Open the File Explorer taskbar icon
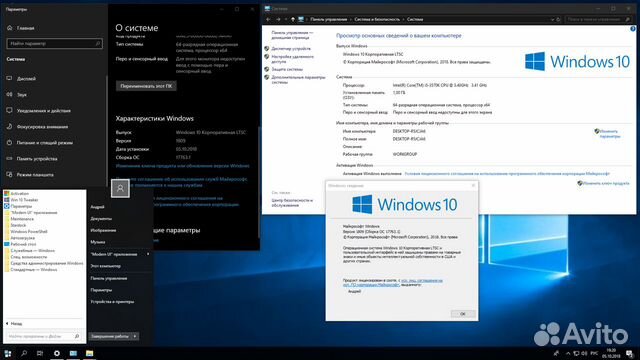 pyautogui.click(x=89, y=353)
